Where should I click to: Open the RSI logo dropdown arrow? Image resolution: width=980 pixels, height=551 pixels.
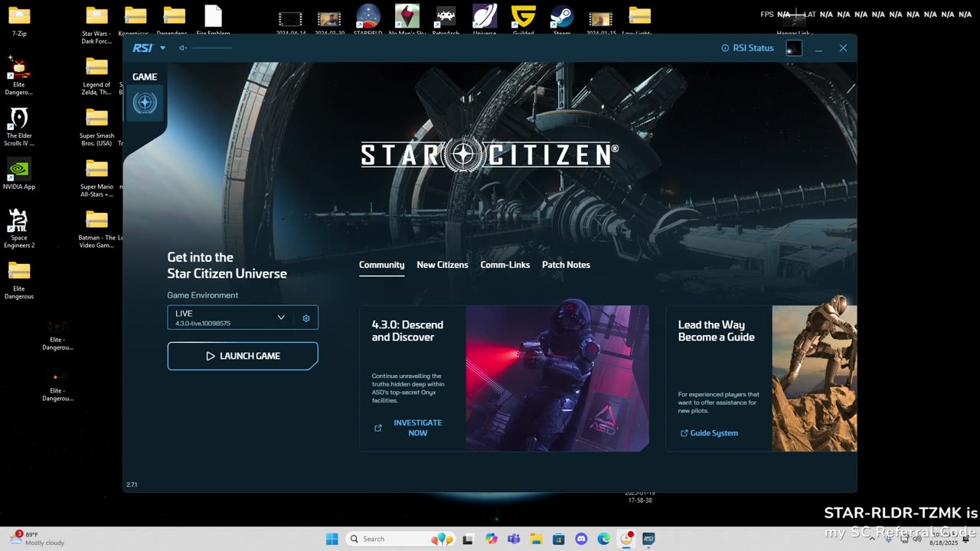tap(162, 48)
